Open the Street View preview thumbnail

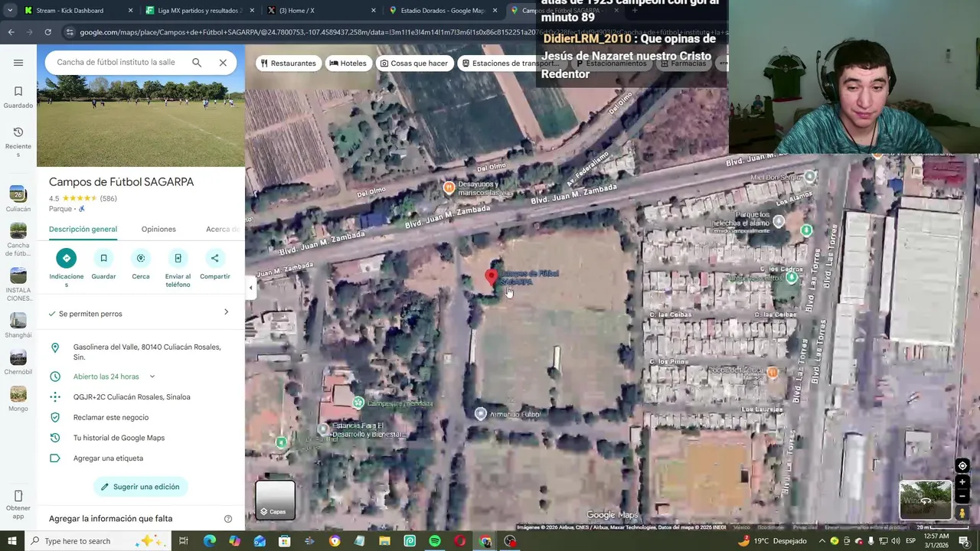point(926,500)
